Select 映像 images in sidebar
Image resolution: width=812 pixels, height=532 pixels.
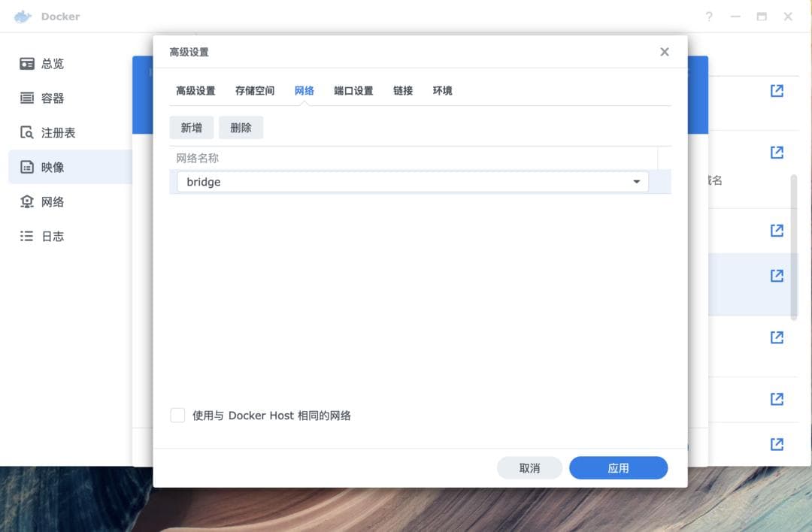pos(70,167)
